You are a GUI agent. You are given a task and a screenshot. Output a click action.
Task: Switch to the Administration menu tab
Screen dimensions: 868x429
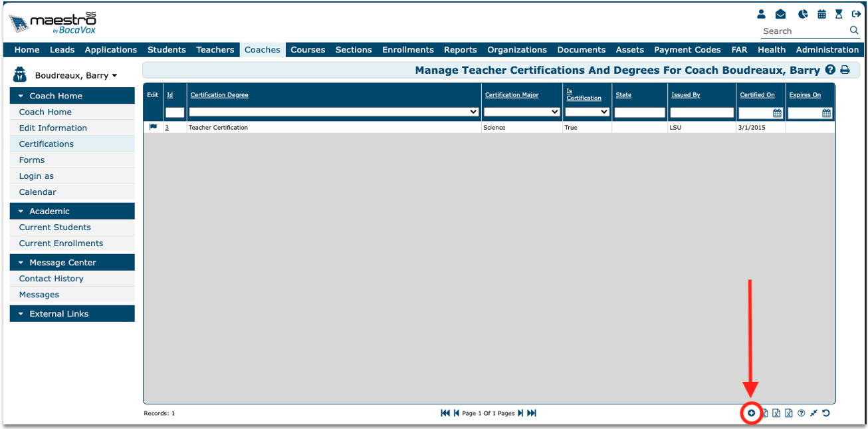(827, 50)
